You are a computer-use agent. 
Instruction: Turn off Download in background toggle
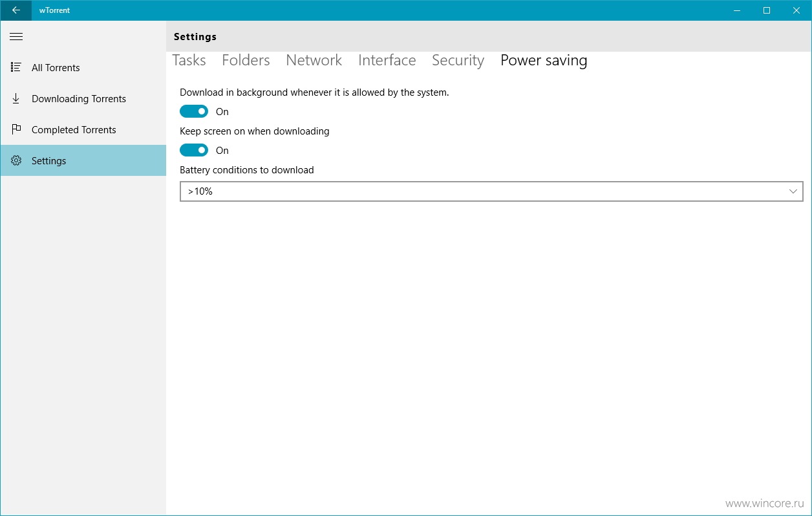(194, 111)
